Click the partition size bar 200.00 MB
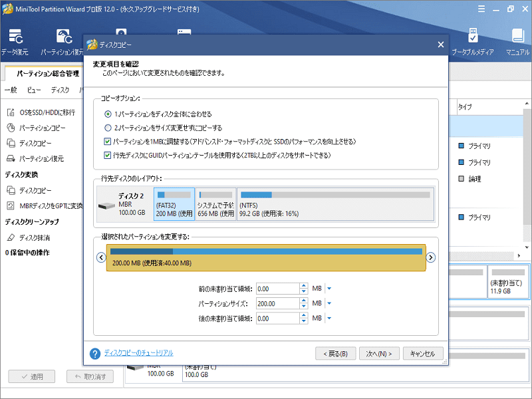 [266, 257]
